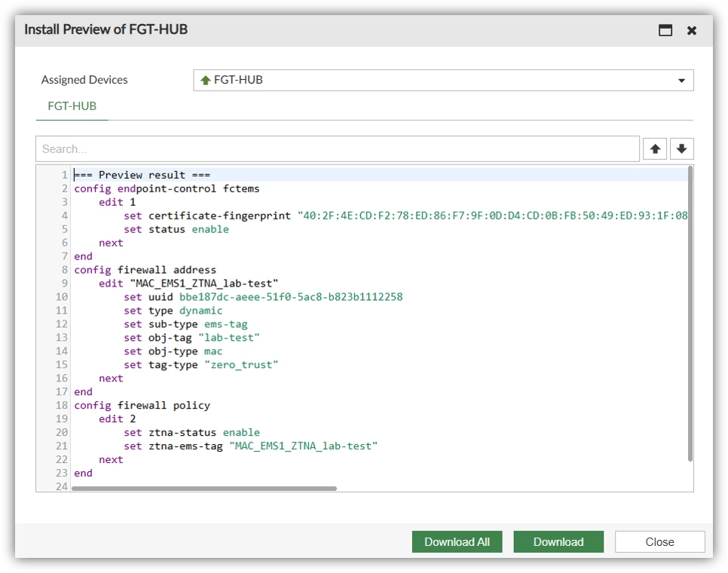The image size is (728, 573).
Task: Click the Close button
Action: click(x=659, y=542)
